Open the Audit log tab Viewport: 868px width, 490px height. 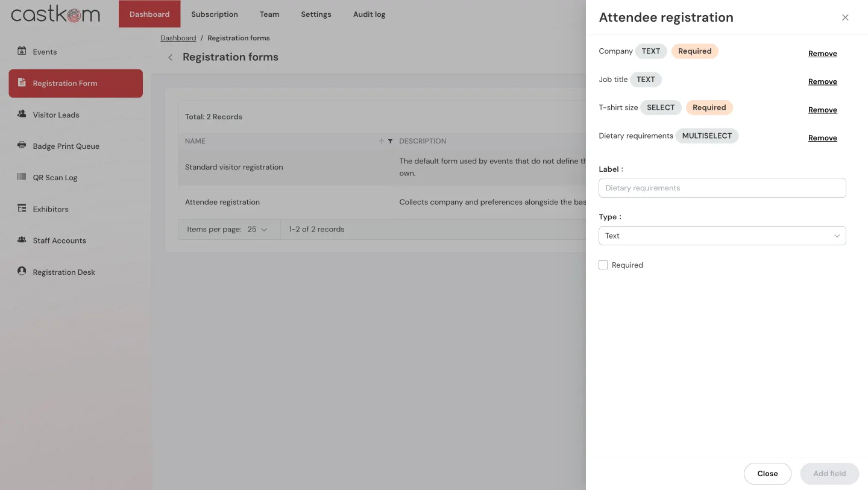coord(369,14)
